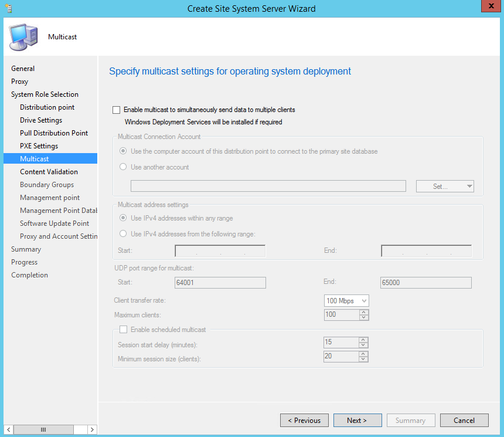The width and height of the screenshot is (504, 437).
Task: Decrease Minimum session size clients
Action: tap(363, 359)
